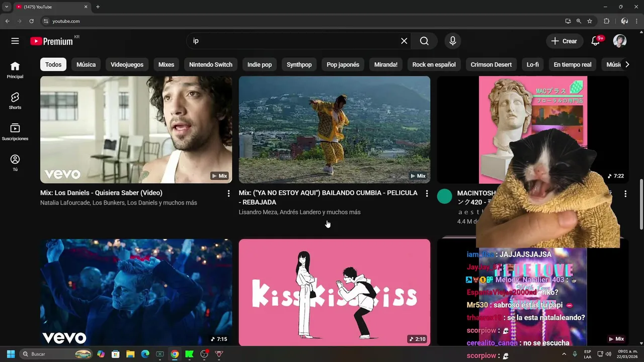
Task: Select the Todos filter chip
Action: [x=53, y=64]
